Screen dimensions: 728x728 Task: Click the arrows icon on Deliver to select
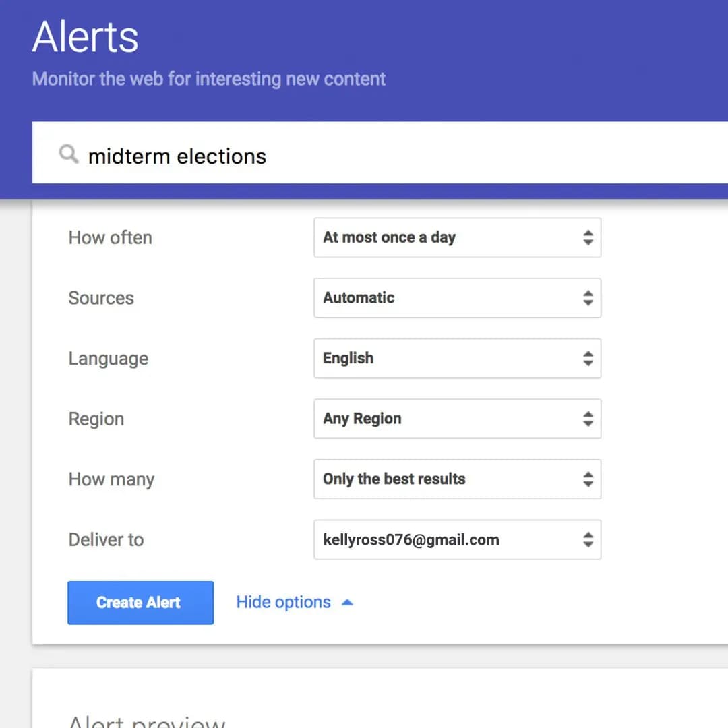(588, 539)
